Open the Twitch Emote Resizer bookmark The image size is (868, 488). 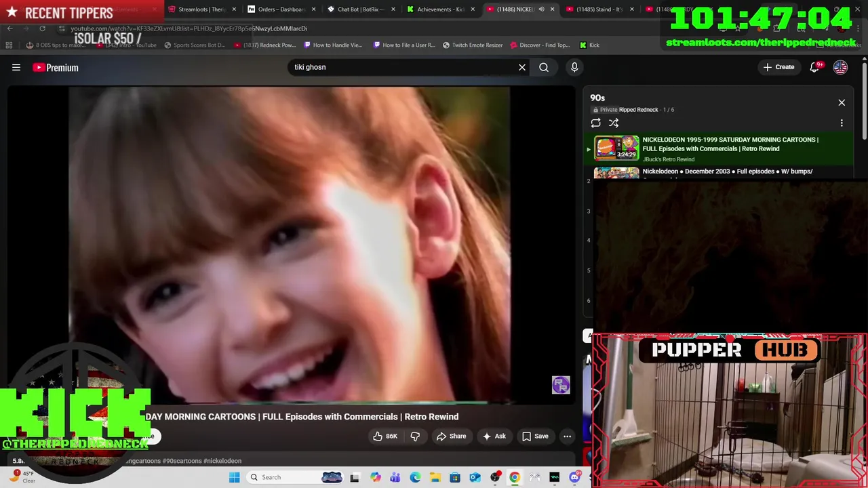pos(473,45)
